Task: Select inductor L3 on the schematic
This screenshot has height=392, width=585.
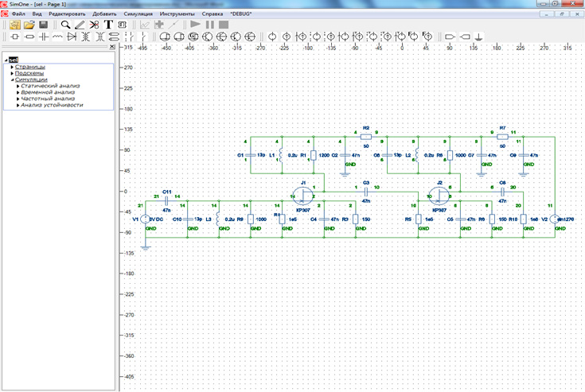Action: tap(219, 219)
